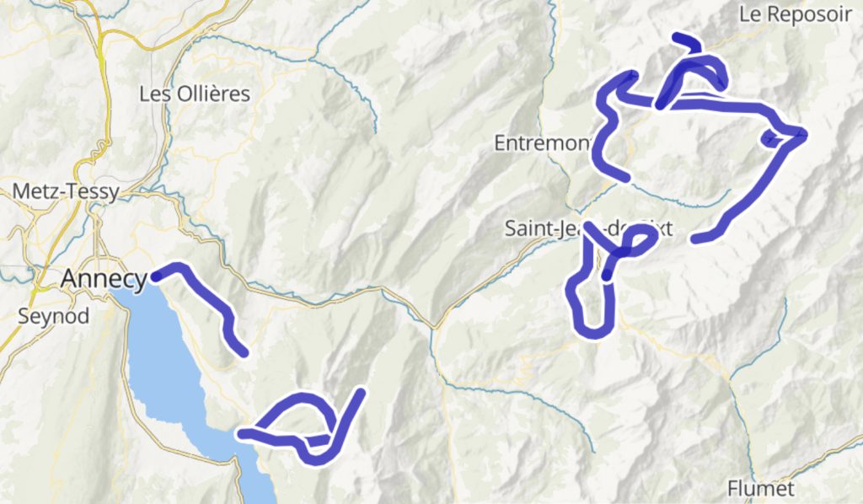Click the Seynod town label
This screenshot has height=504, width=863.
(x=53, y=316)
